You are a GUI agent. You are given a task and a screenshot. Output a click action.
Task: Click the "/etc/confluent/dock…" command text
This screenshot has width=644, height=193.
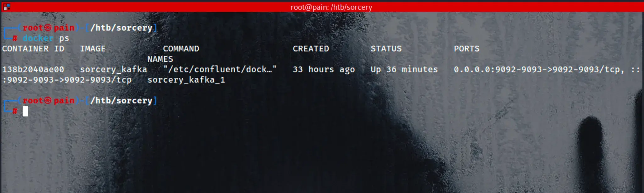click(x=220, y=70)
